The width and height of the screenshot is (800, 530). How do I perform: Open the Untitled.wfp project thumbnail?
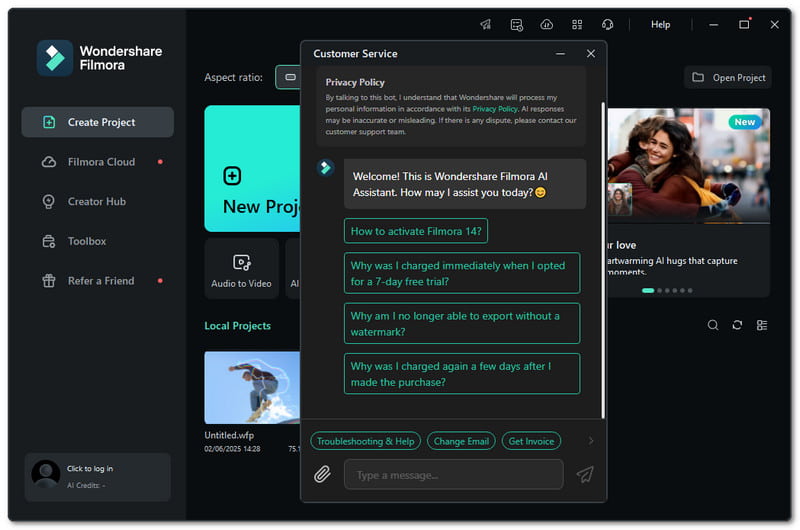click(253, 388)
